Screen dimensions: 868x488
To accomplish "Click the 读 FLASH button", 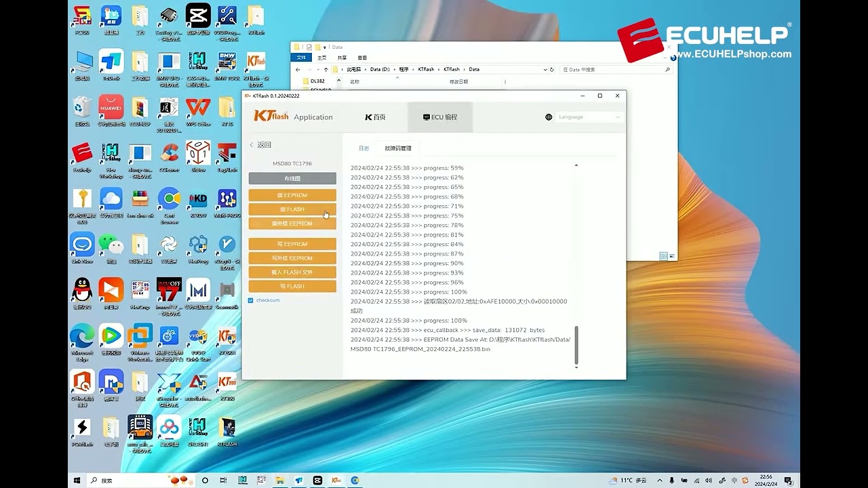I will pyautogui.click(x=292, y=209).
